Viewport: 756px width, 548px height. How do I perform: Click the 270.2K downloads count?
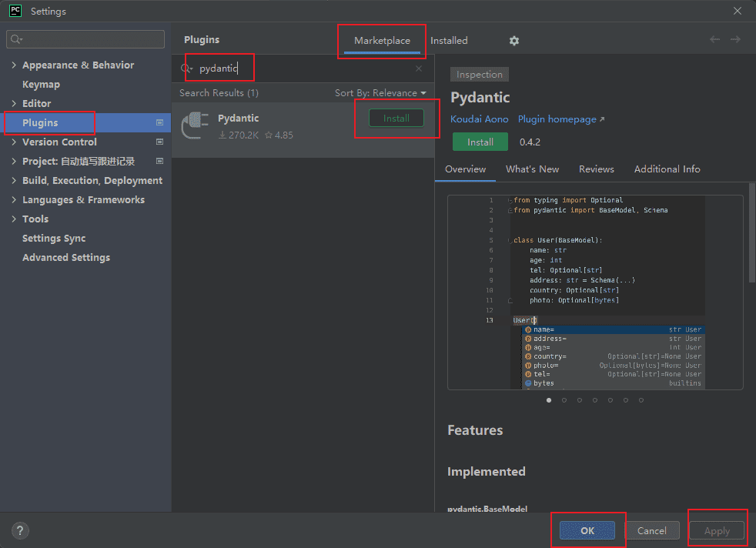(239, 135)
